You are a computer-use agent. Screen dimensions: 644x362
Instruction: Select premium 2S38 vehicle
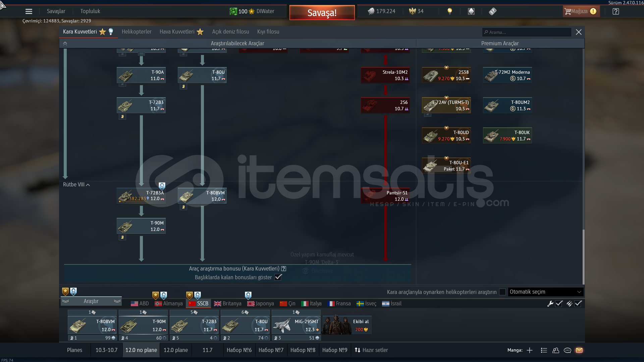(x=446, y=75)
